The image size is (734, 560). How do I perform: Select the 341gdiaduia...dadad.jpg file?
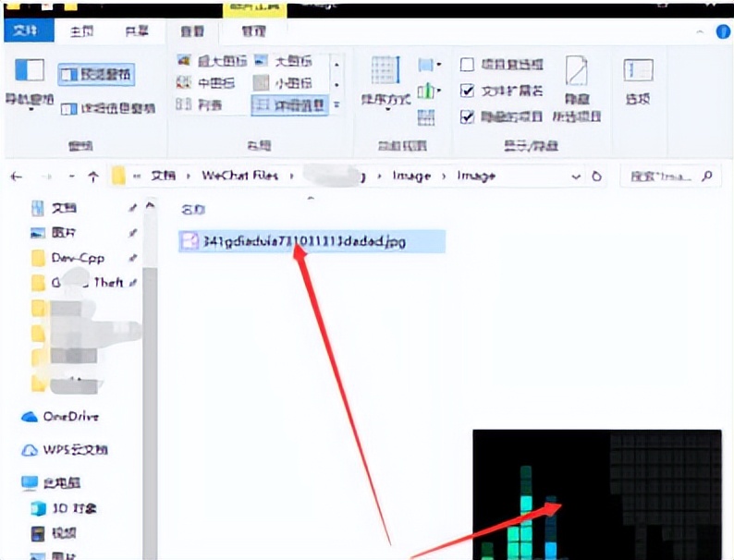coord(312,241)
